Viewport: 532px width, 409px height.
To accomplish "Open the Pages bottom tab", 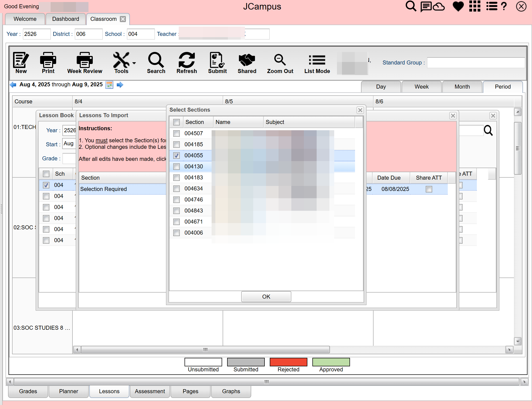I will (x=191, y=391).
